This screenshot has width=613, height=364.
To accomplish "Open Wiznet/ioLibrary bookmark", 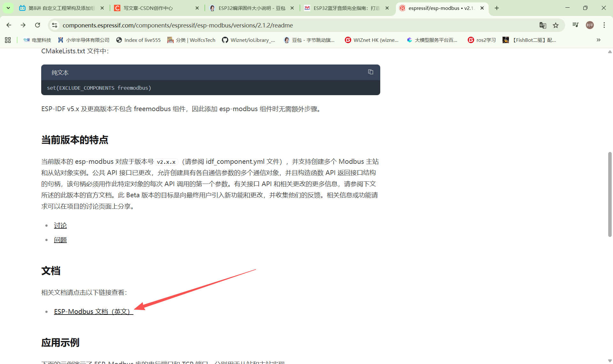I will (x=249, y=40).
